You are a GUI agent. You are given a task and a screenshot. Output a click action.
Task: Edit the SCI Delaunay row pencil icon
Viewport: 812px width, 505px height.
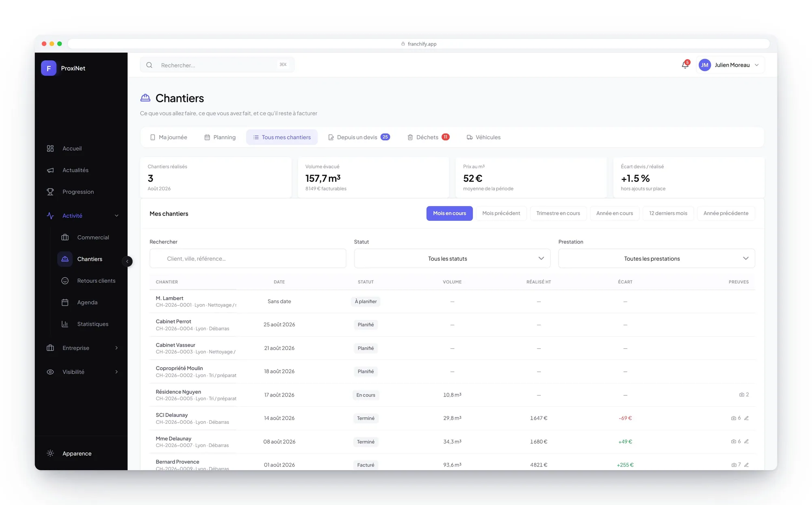click(x=746, y=418)
